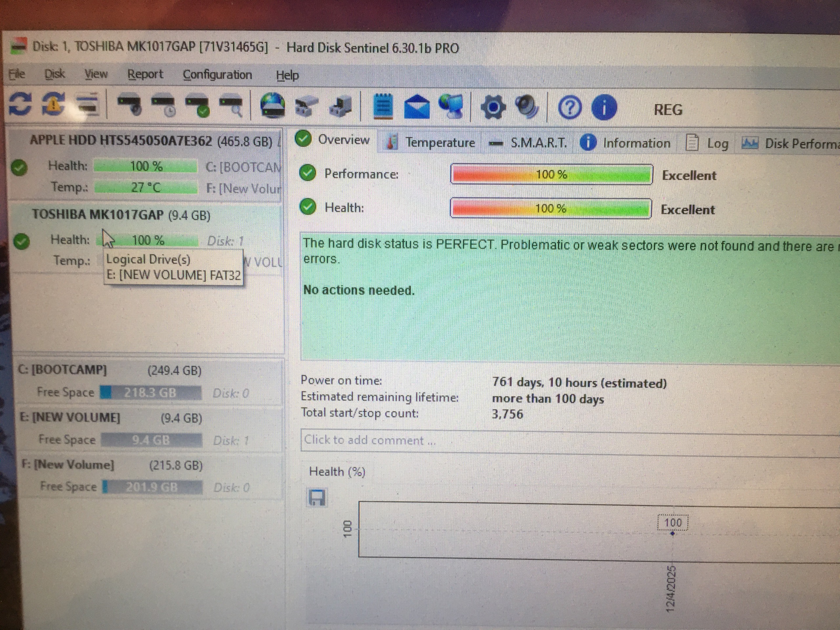Click the disk with green checkmark icon
The width and height of the screenshot is (840, 630).
(x=197, y=106)
